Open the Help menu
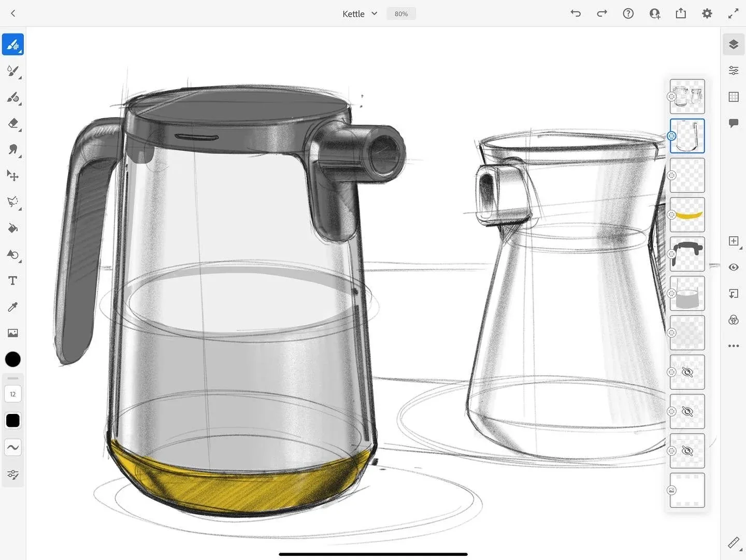The image size is (746, 560). (x=628, y=13)
